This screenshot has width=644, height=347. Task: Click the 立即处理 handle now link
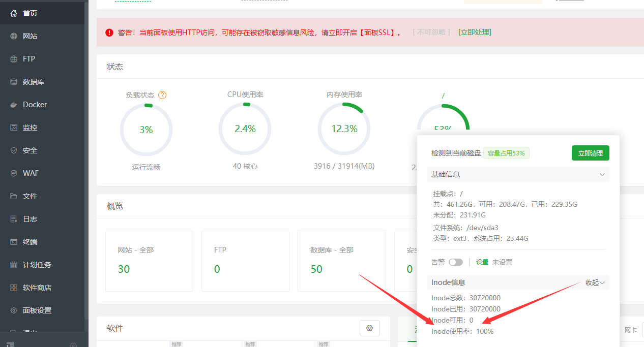click(475, 32)
